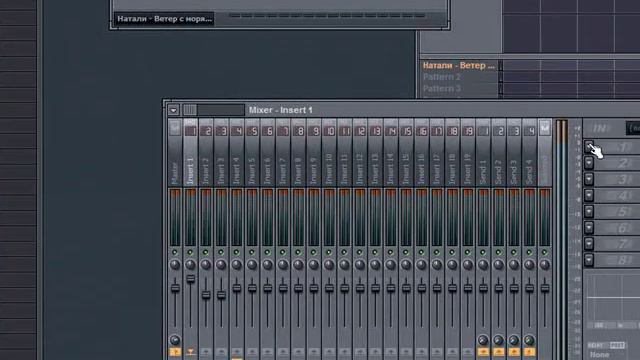Open effect slot 3 dropdown arrow

(x=589, y=179)
